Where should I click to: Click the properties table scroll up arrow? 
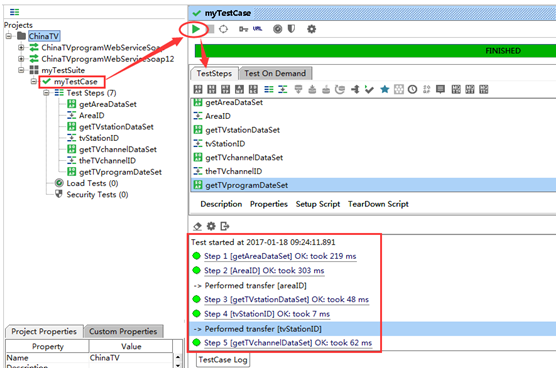178,357
